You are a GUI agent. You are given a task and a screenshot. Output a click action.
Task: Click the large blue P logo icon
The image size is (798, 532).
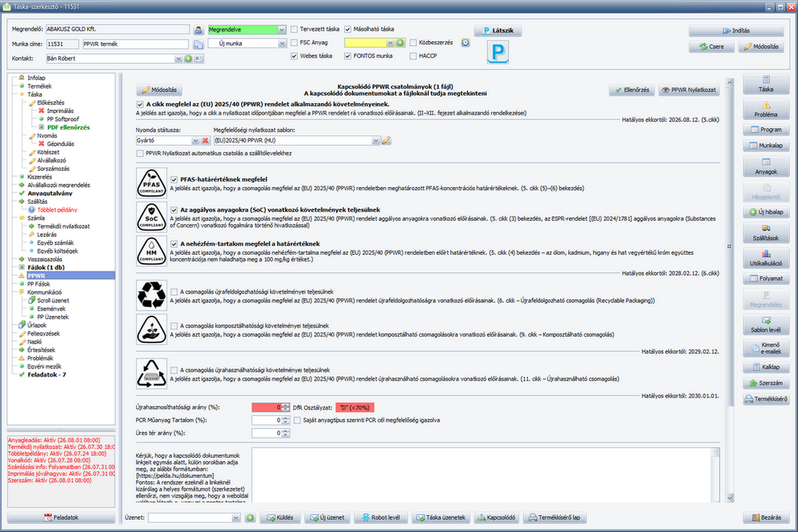click(x=497, y=52)
